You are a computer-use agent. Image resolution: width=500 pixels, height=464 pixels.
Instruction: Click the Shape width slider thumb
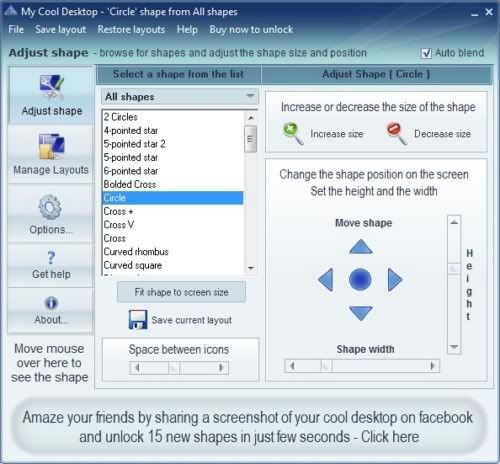coord(327,366)
